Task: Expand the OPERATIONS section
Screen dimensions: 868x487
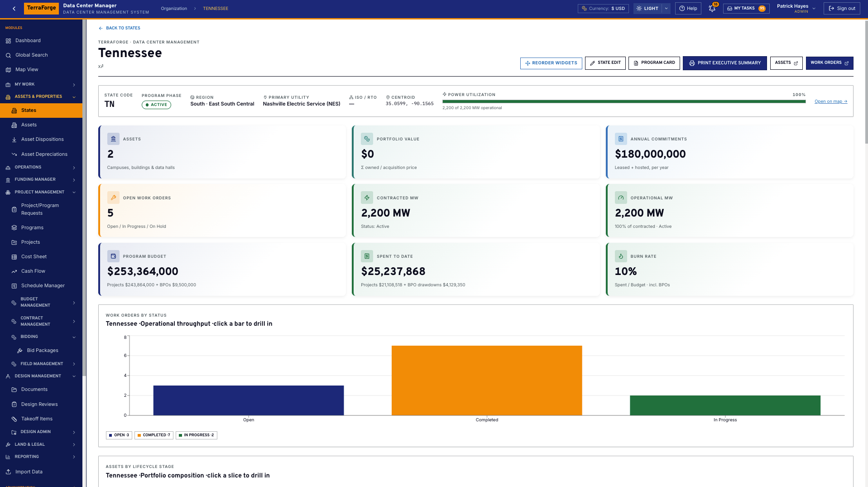Action: (41, 167)
